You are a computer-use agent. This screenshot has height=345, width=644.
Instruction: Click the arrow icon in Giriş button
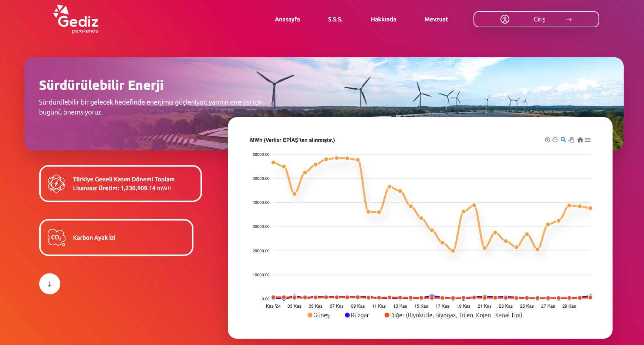(x=569, y=20)
